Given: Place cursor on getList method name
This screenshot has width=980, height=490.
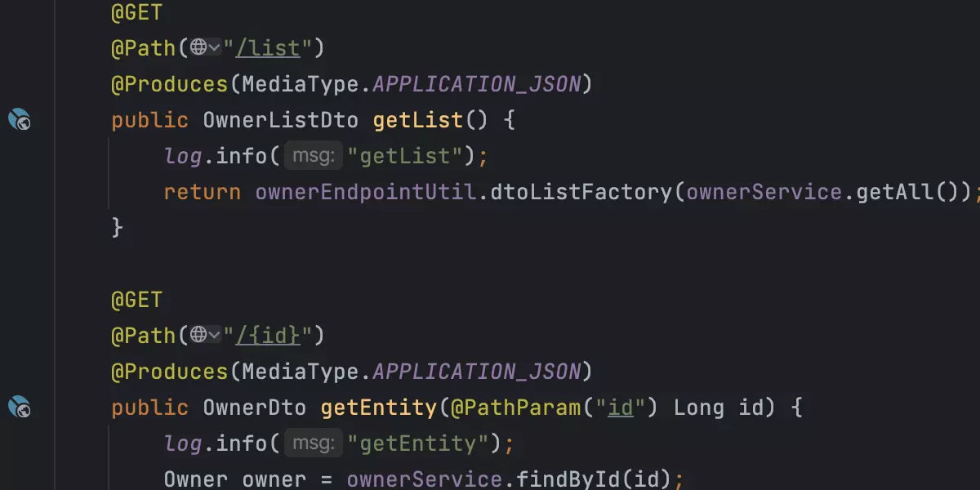Looking at the screenshot, I should [x=418, y=120].
